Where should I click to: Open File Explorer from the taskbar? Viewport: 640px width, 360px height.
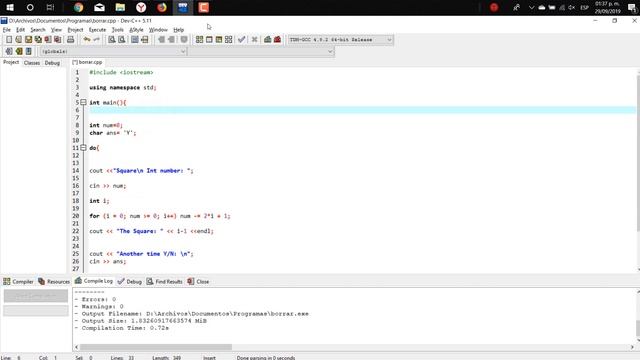point(120,7)
